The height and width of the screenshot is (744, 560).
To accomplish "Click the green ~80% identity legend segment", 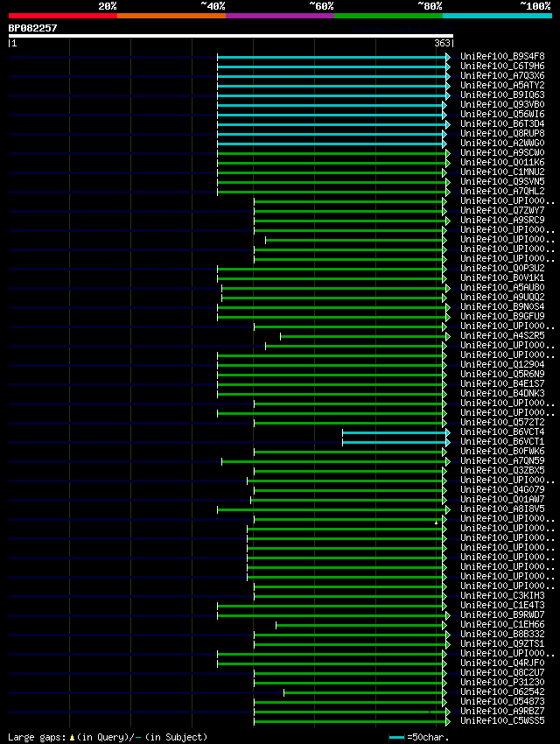I will click(x=388, y=16).
